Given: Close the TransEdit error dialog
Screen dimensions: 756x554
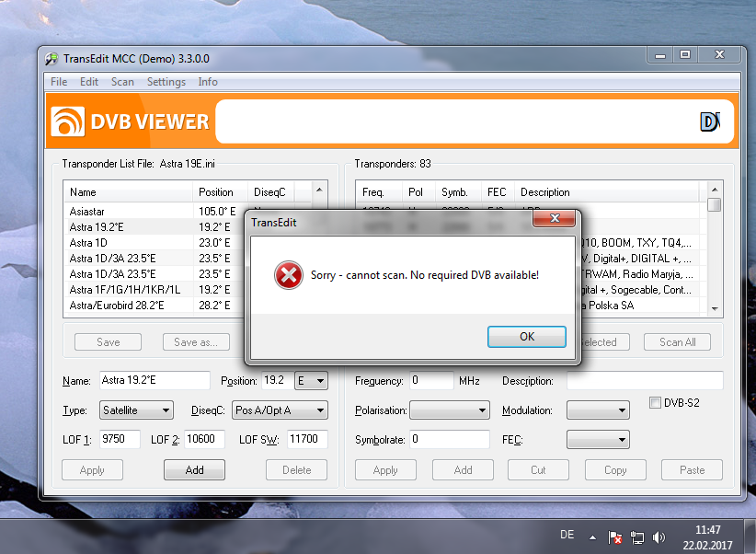Looking at the screenshot, I should 554,218.
